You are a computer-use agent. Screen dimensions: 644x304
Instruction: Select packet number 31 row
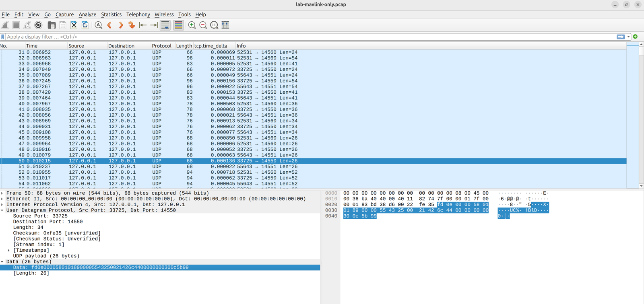[313, 52]
